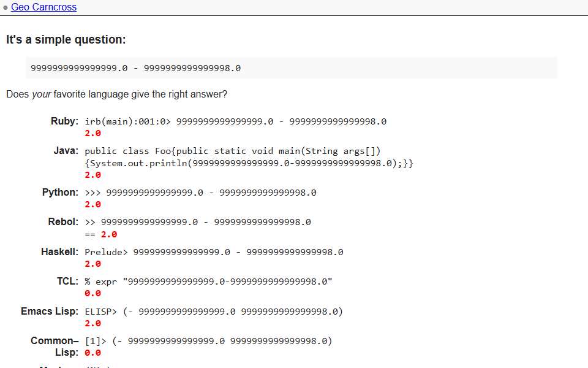
Task: Click the Emacs Lisp label
Action: point(50,312)
